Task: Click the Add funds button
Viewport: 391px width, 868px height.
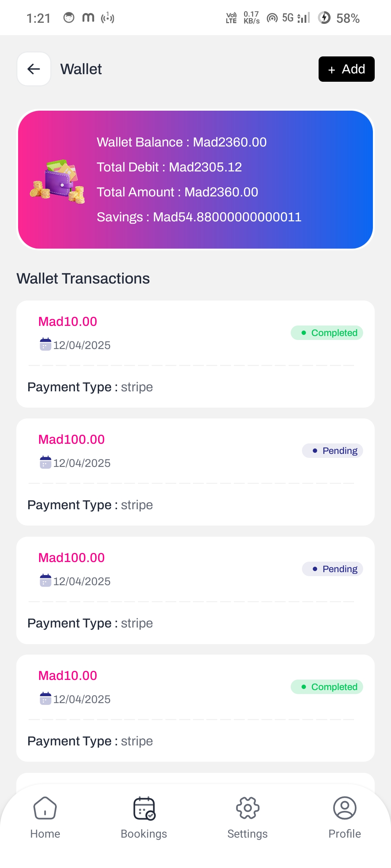Action: (346, 69)
